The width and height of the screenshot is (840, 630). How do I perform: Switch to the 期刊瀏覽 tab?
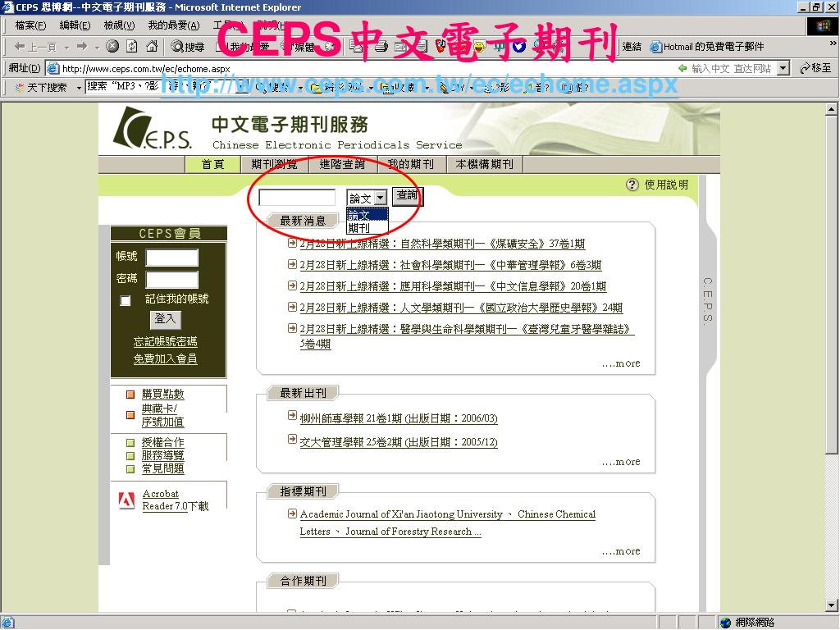[x=274, y=164]
